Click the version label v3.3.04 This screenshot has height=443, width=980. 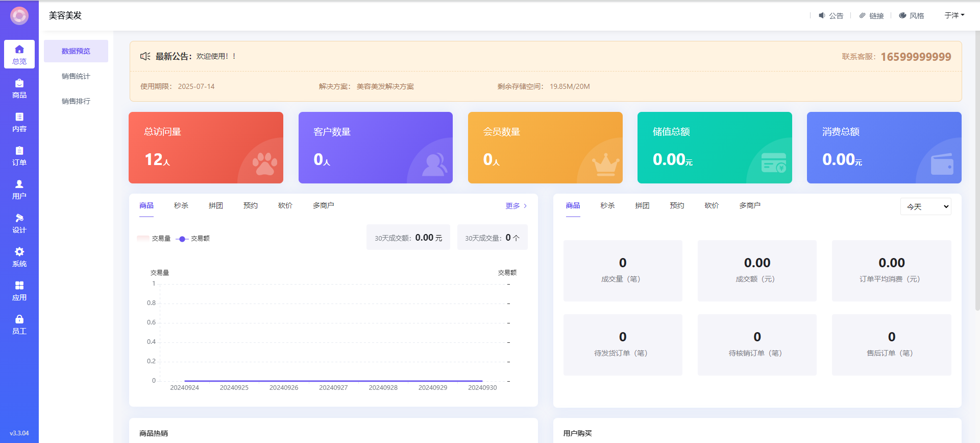(x=19, y=433)
